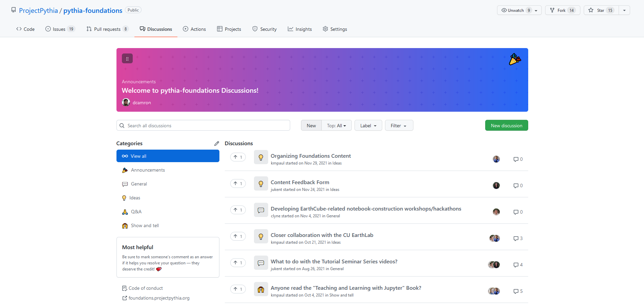Select the Q&A category
Screen dimensions: 644x306
136,212
